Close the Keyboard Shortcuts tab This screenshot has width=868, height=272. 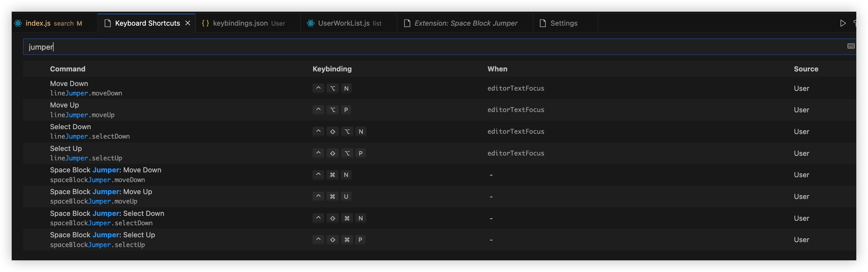(x=188, y=23)
